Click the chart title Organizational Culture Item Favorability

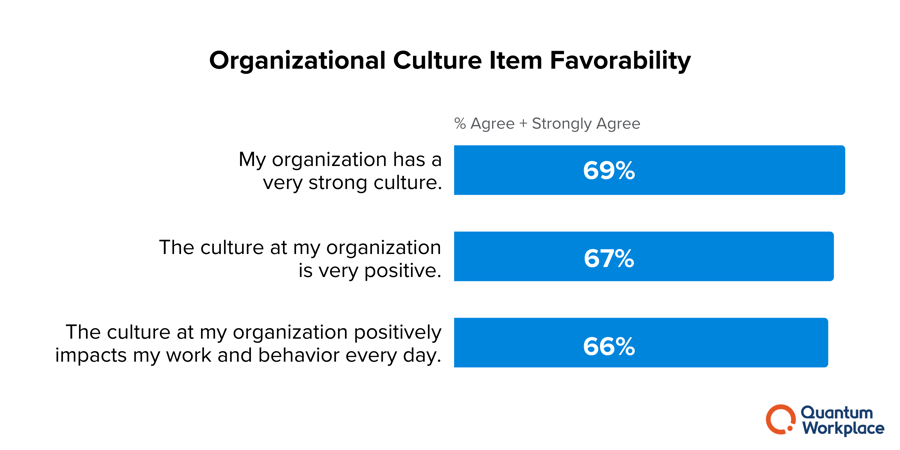(x=450, y=60)
